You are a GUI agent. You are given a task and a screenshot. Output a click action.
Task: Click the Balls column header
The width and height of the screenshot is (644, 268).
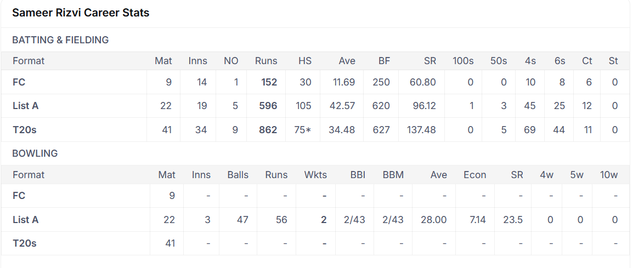238,175
